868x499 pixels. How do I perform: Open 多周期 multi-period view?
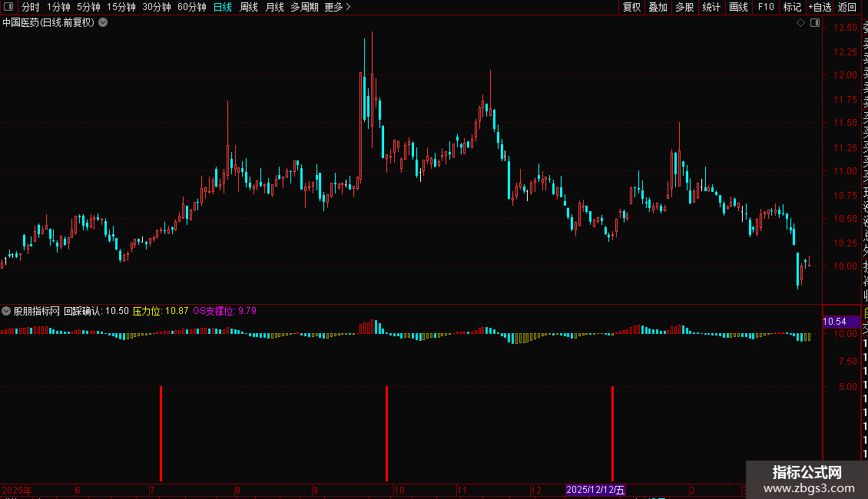[304, 7]
